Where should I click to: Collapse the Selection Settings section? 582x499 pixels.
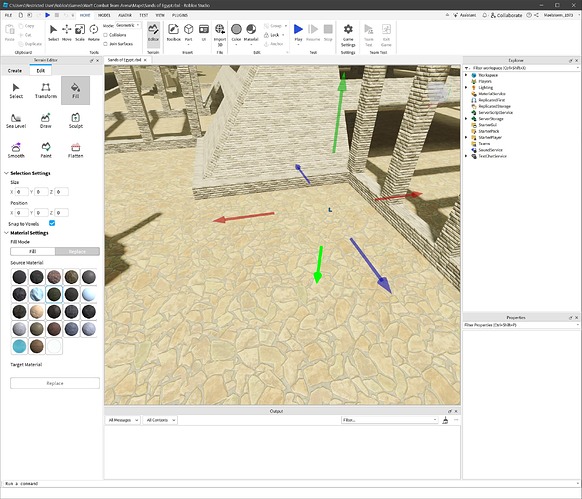(6, 173)
